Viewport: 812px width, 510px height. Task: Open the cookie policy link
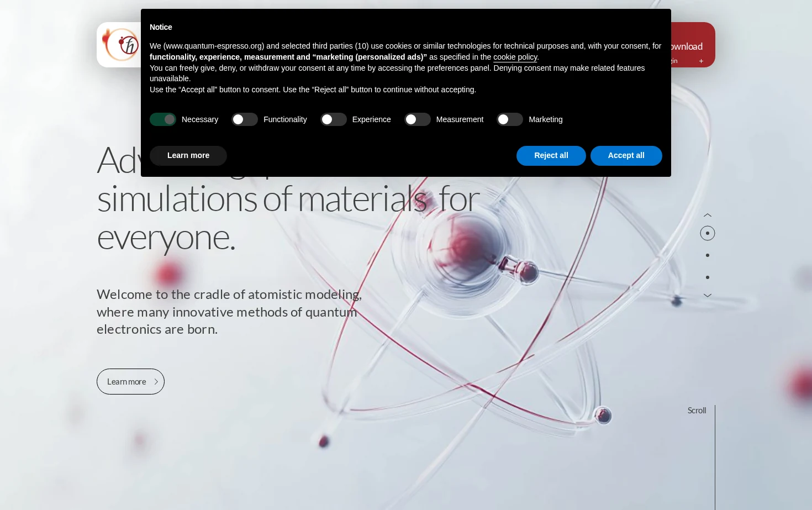[515, 57]
